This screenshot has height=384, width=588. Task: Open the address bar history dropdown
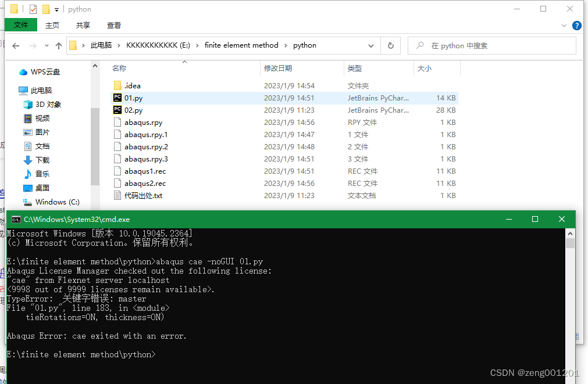pos(371,45)
